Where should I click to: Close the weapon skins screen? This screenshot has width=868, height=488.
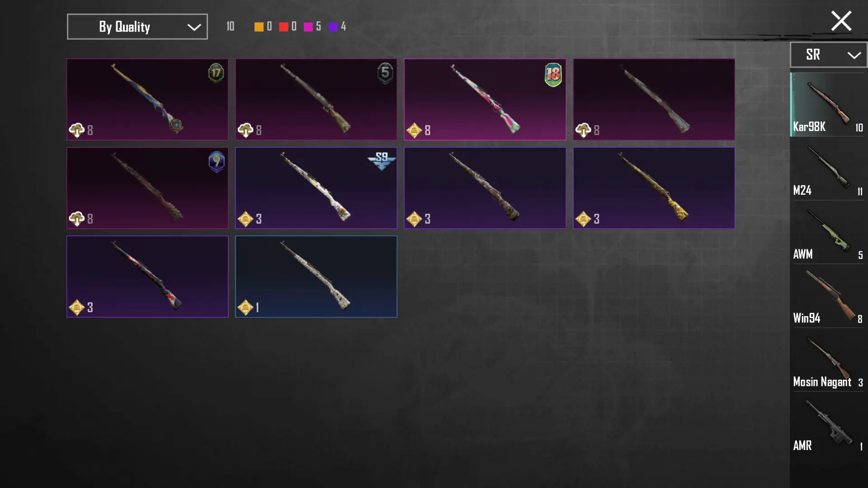point(841,21)
